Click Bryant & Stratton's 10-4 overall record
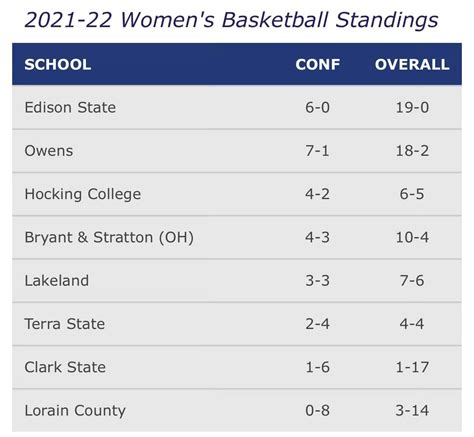This screenshot has height=437, width=474. coord(412,237)
